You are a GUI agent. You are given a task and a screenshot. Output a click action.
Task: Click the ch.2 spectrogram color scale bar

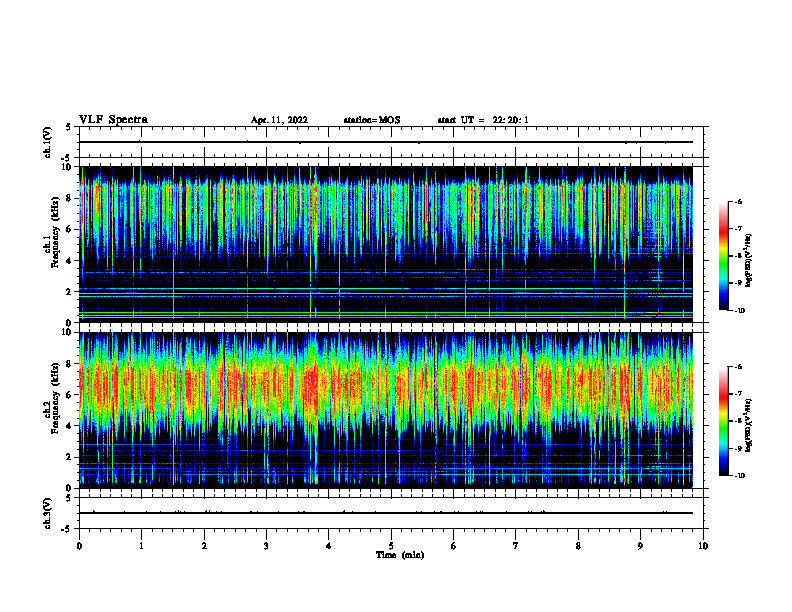pyautogui.click(x=724, y=421)
